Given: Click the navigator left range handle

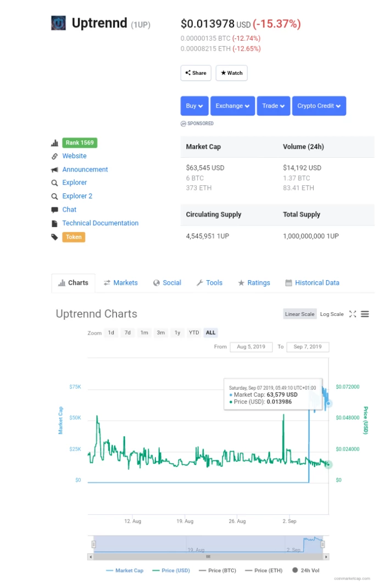Looking at the screenshot, I should (94, 544).
